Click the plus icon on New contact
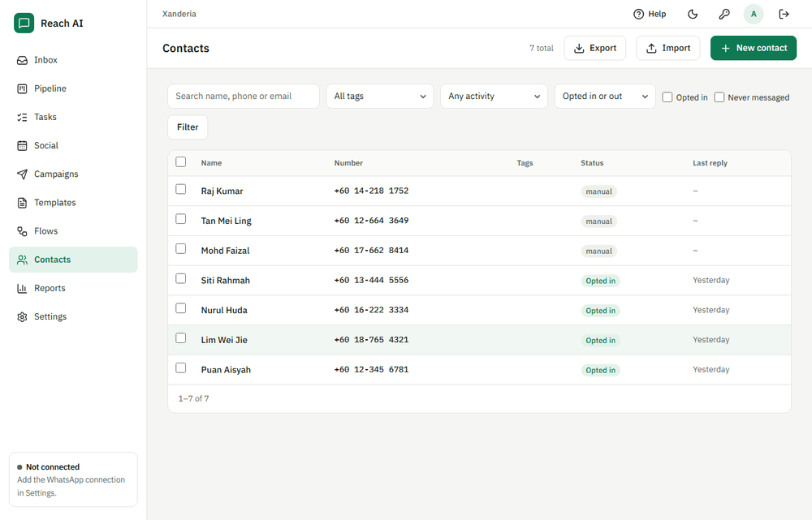Screen dimensions: 812x520 (725, 48)
